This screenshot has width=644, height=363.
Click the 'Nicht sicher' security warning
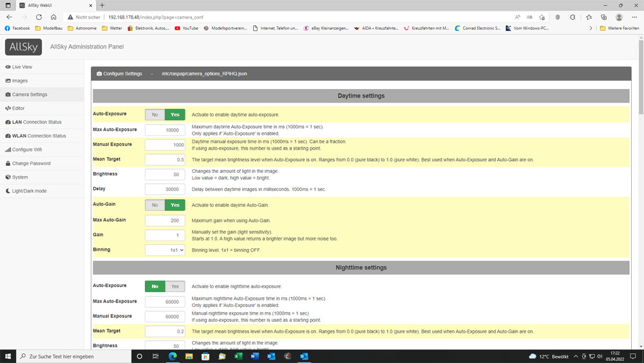(x=84, y=17)
